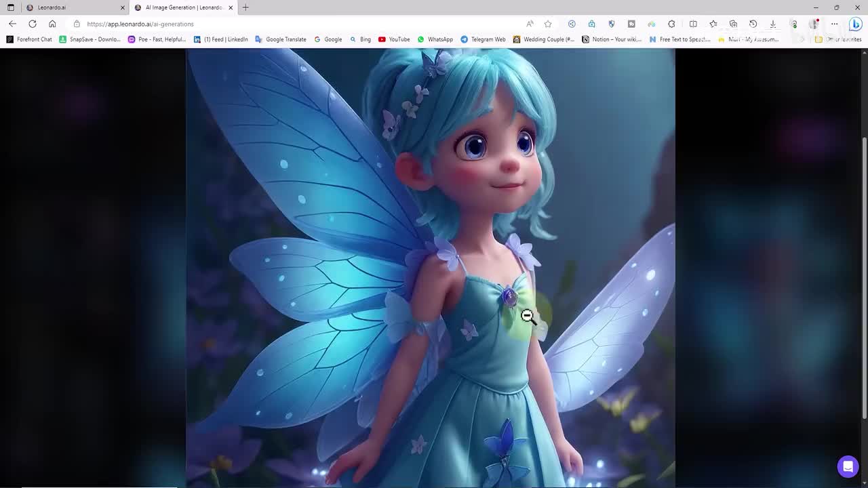Click the Downloads arrow icon in toolbar
This screenshot has width=868, height=488.
tap(772, 24)
